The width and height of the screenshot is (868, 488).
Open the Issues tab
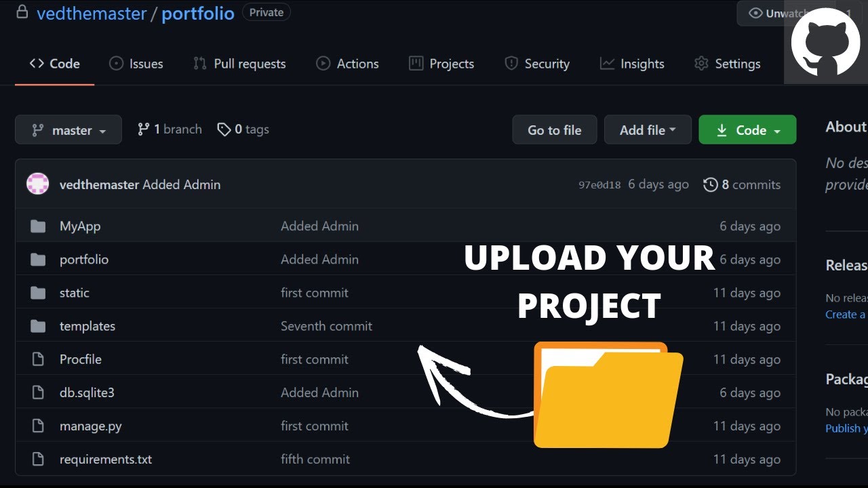[136, 64]
